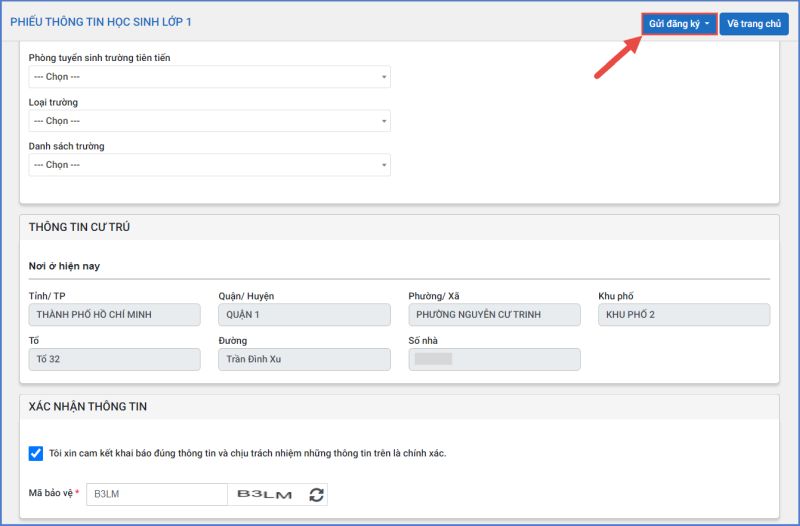Go to home via 'Về trang chủ'
The image size is (800, 526).
(753, 24)
